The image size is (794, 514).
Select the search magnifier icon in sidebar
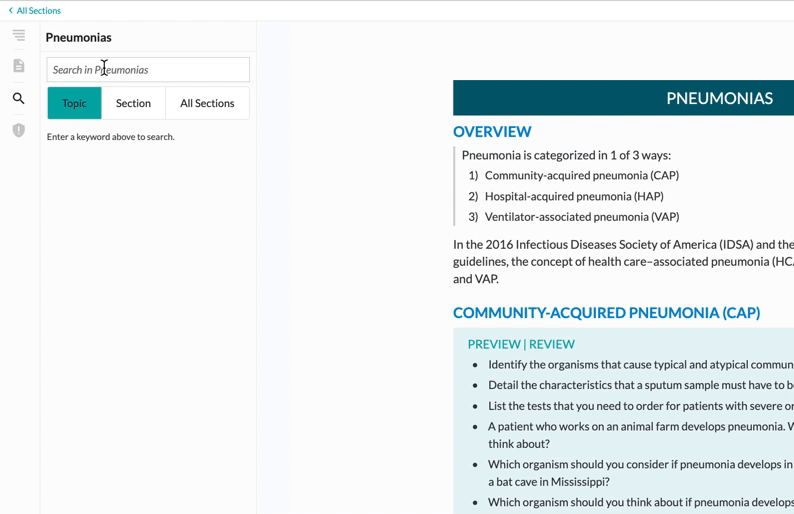[19, 98]
